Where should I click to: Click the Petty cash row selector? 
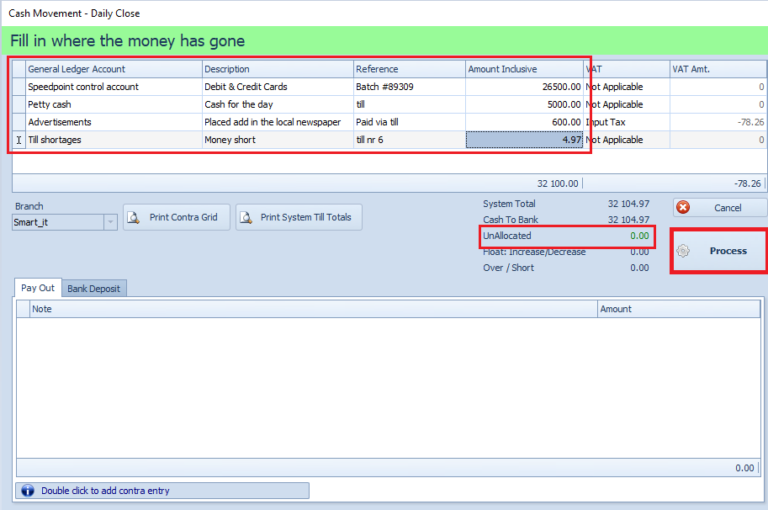click(x=19, y=104)
